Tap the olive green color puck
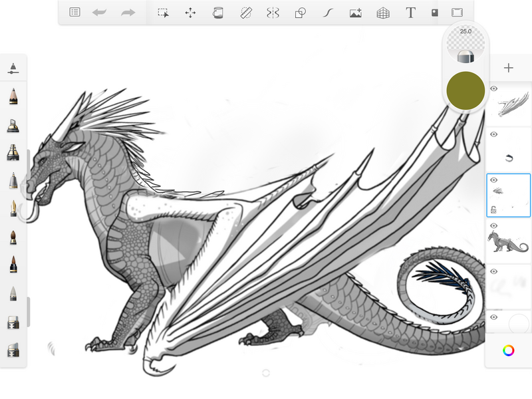The height and width of the screenshot is (399, 532). (x=465, y=90)
